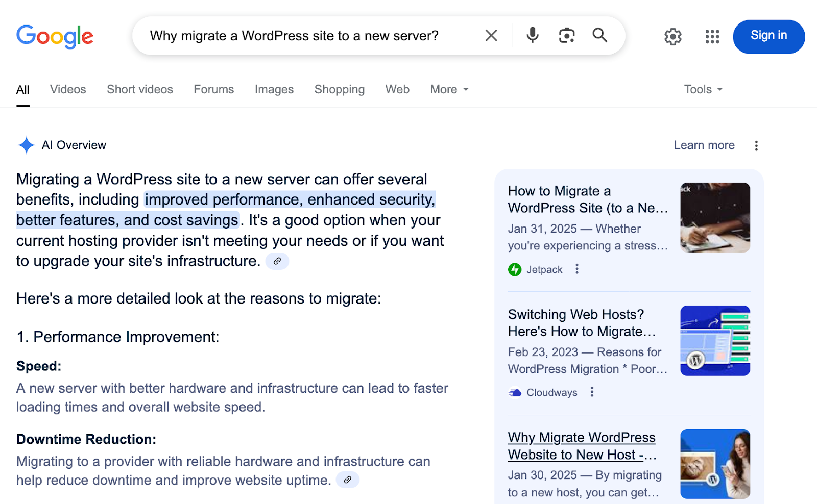Open 'Switching Web Hosts?' Cloudways result
This screenshot has width=817, height=504.
click(582, 323)
